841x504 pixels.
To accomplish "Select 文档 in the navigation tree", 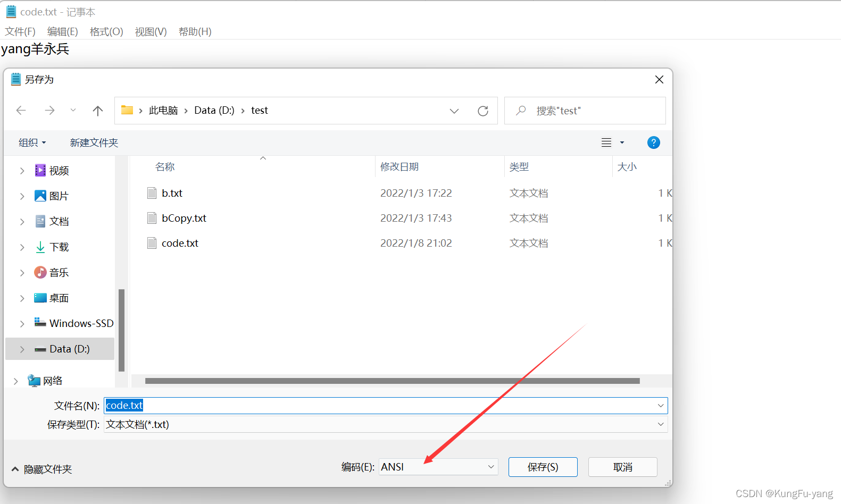I will pos(59,222).
